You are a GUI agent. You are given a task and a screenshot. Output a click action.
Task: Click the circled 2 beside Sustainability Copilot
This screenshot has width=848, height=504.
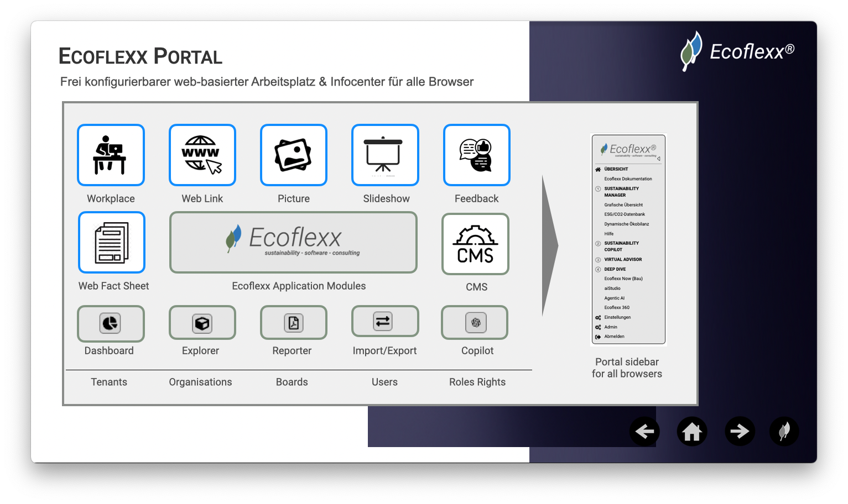pos(598,244)
